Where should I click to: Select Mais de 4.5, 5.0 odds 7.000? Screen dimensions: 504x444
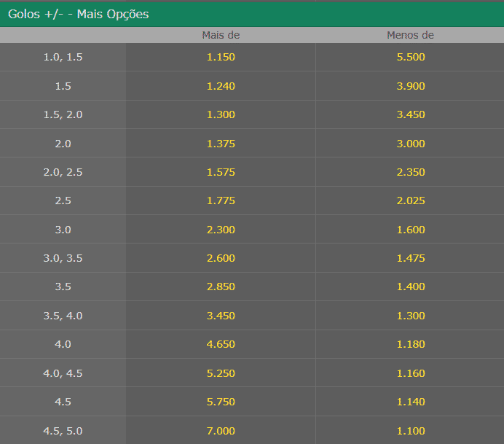[221, 431]
